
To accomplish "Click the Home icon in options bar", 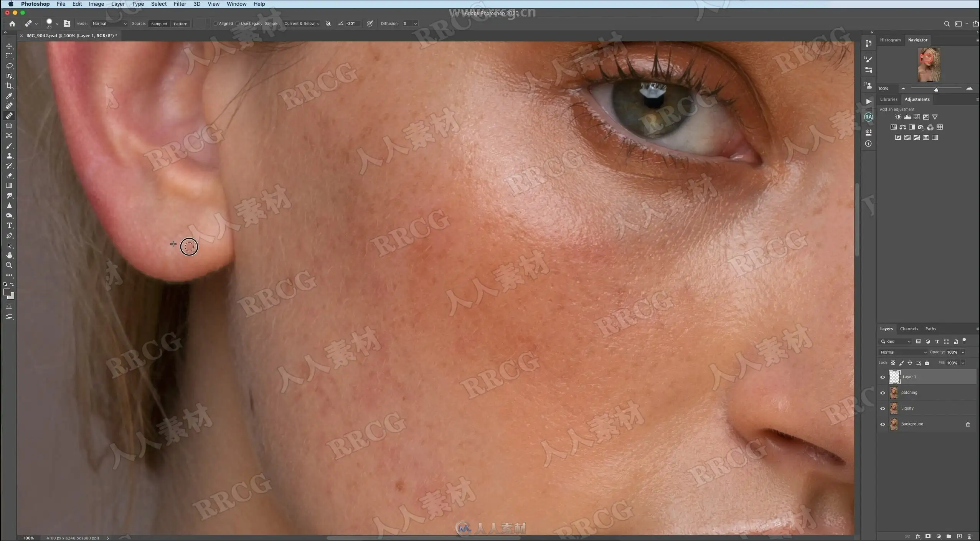I will click(x=12, y=24).
